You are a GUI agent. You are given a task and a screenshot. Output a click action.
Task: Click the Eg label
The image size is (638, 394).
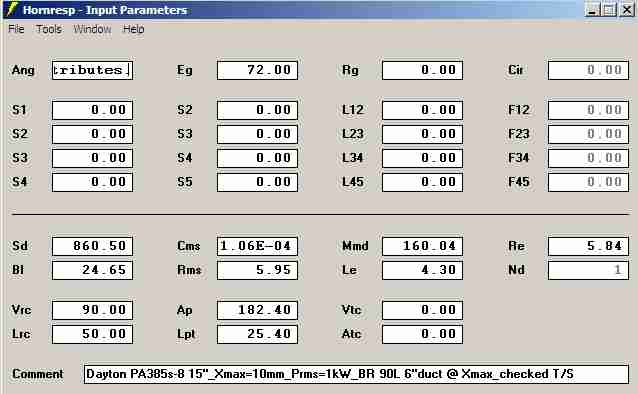184,70
